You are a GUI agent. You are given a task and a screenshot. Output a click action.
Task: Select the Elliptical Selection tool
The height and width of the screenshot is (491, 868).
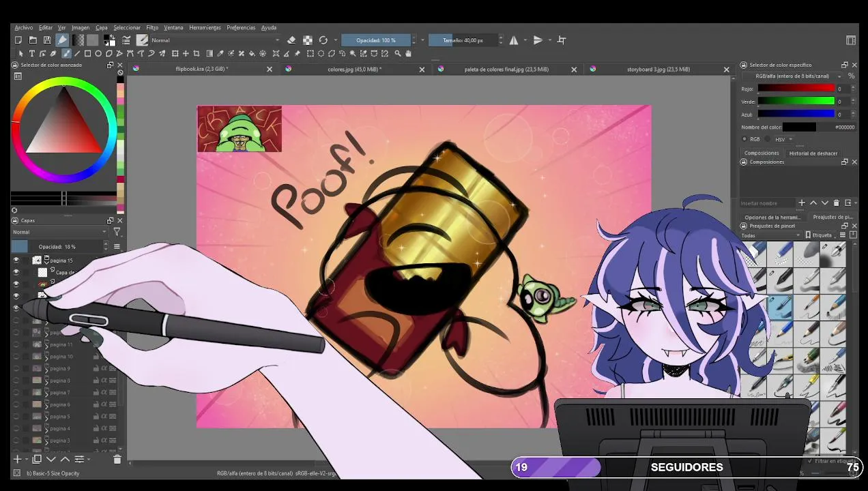pos(321,53)
